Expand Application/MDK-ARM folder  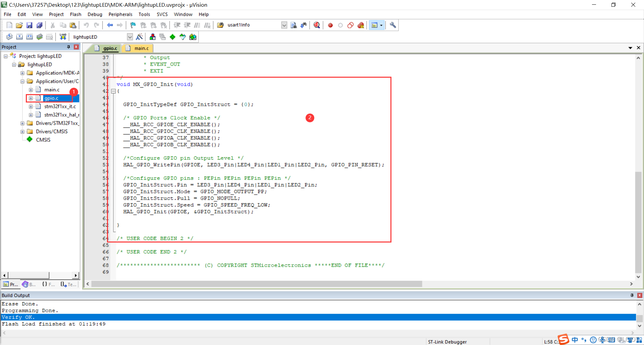pyautogui.click(x=22, y=73)
